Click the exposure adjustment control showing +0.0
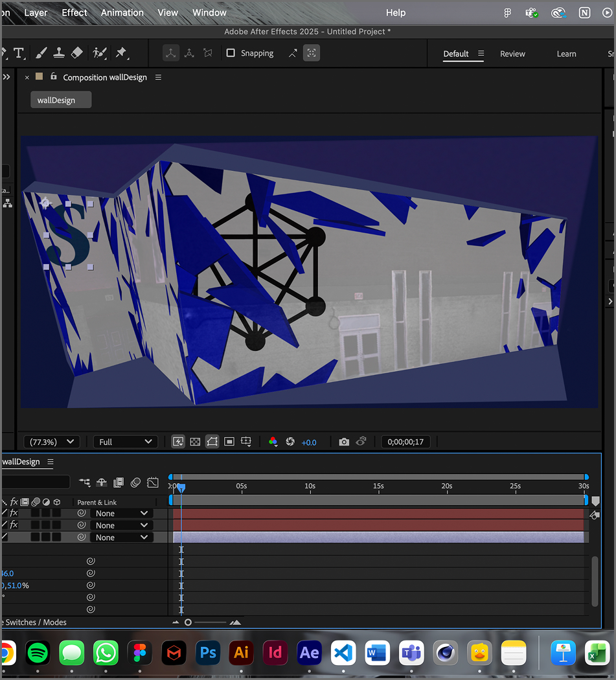This screenshot has height=680, width=616. coord(309,442)
